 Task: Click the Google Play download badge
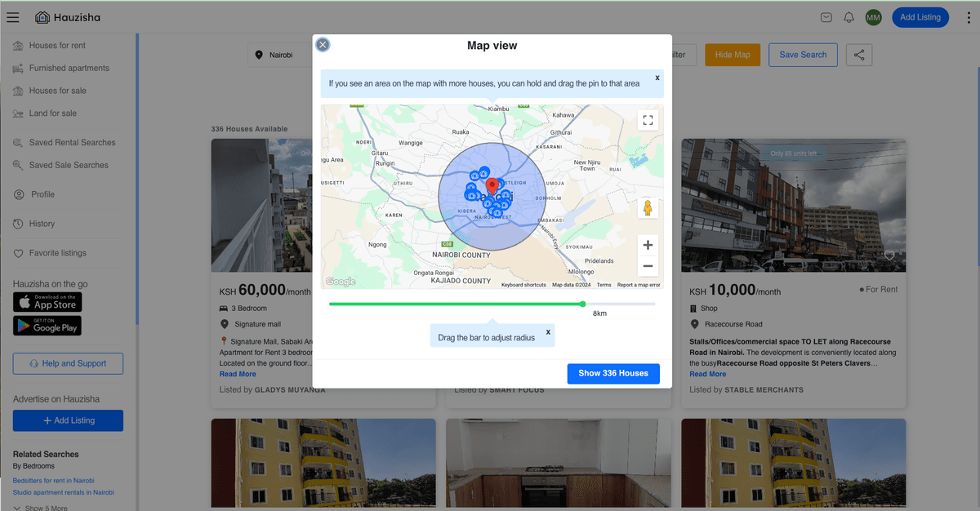pyautogui.click(x=47, y=326)
